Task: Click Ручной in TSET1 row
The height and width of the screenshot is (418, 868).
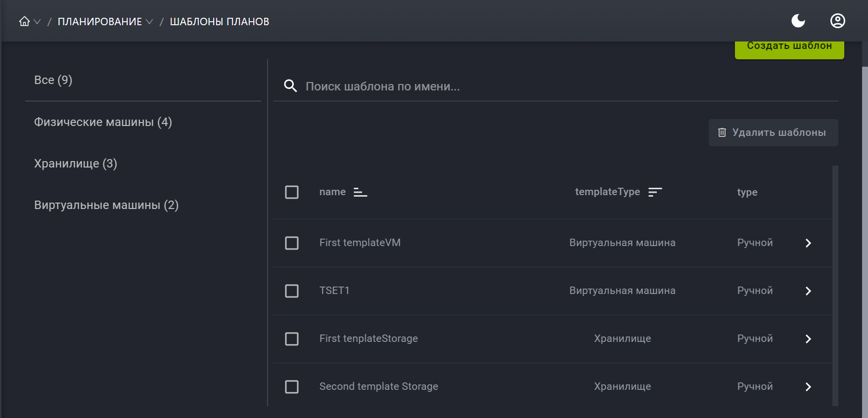Action: 755,291
